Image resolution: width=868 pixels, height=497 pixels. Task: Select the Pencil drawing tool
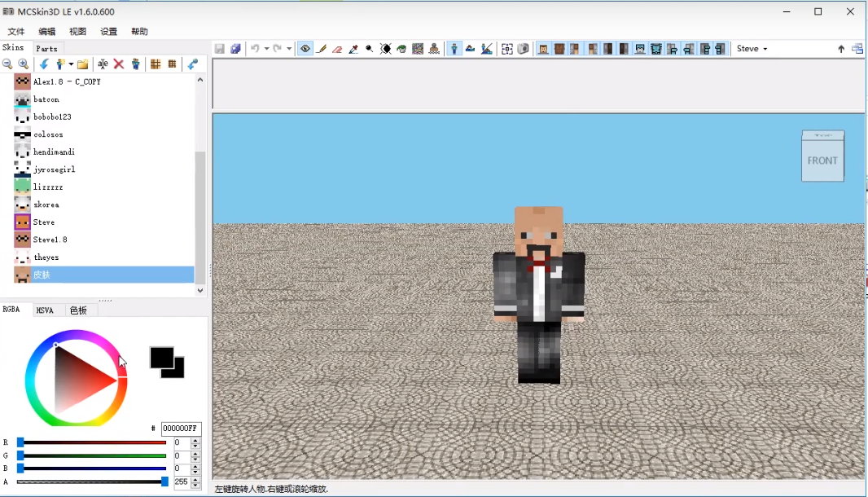322,49
